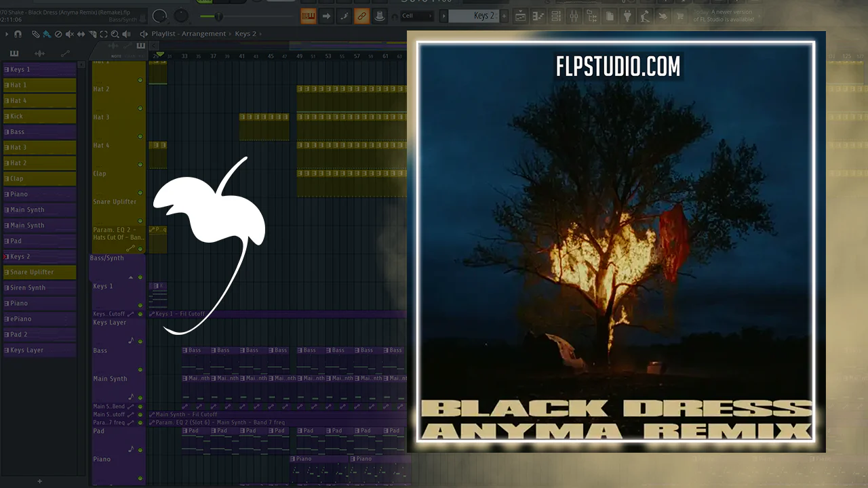Show audio clips in the picker panel
This screenshot has height=488, width=868.
pyautogui.click(x=39, y=54)
